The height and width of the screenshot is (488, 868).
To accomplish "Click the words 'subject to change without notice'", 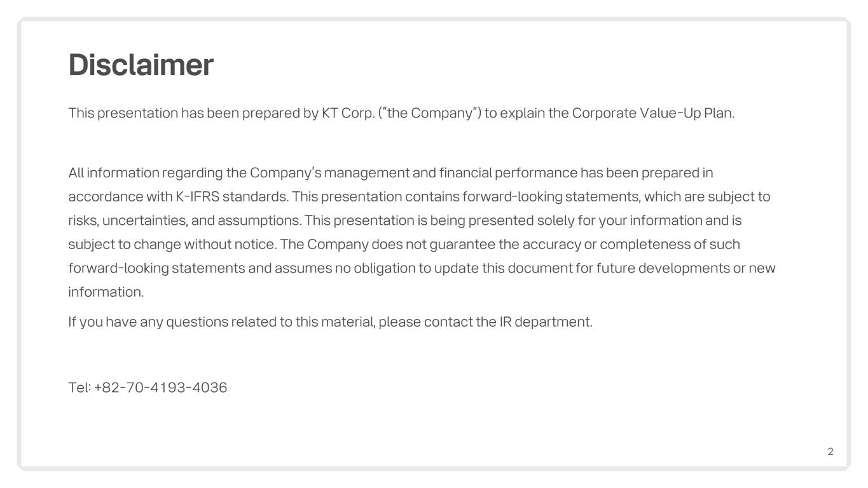I will (x=171, y=245).
